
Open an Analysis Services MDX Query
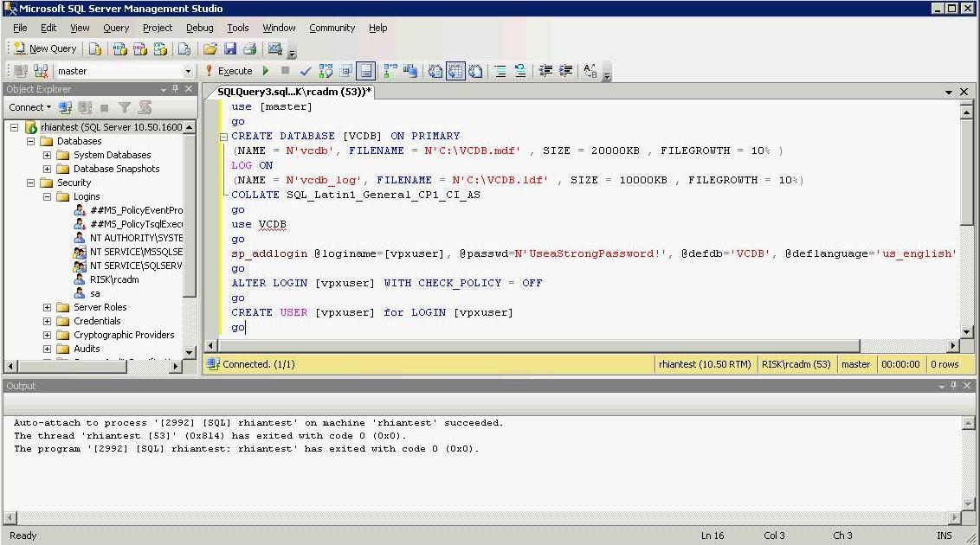point(120,48)
